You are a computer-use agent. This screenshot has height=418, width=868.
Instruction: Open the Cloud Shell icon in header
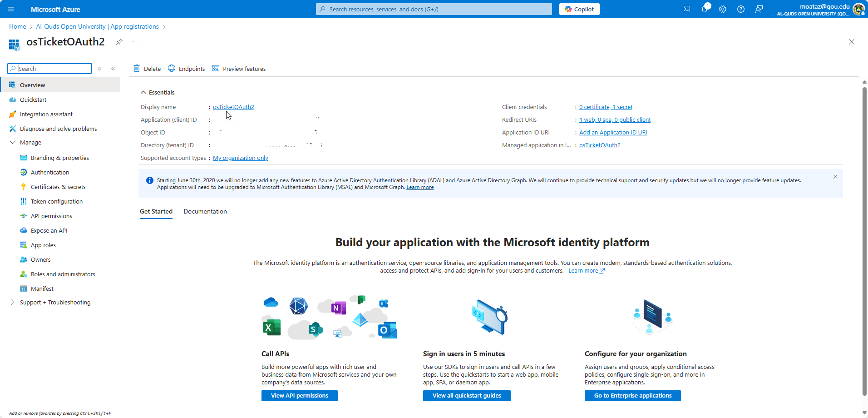coord(686,9)
